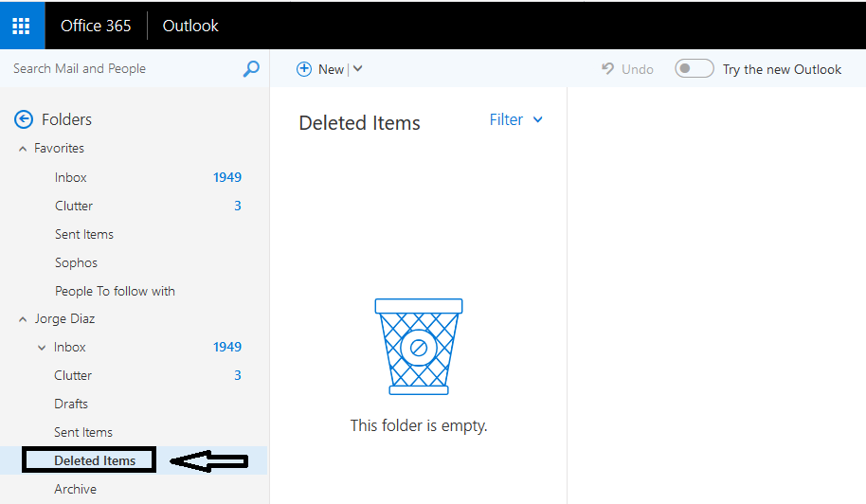Click the plus icon for New message
Viewport: 866px width, 504px height.
tap(304, 69)
